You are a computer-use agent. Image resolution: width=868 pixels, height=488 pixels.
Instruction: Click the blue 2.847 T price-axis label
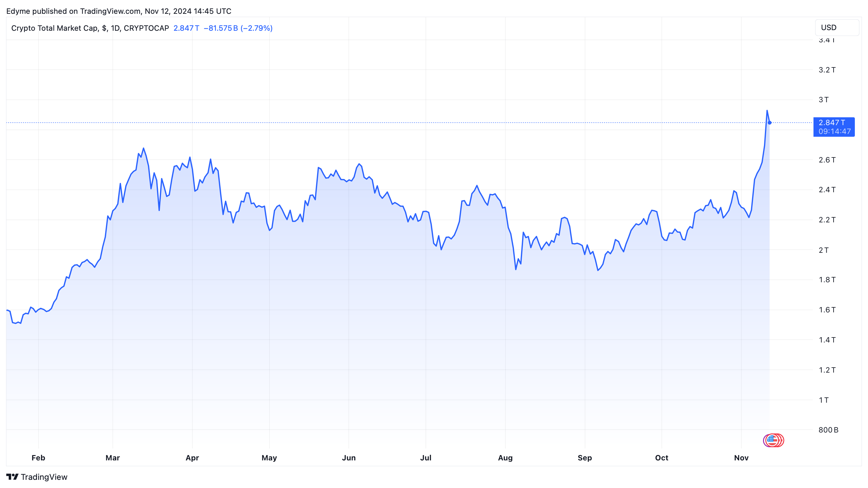tap(832, 122)
